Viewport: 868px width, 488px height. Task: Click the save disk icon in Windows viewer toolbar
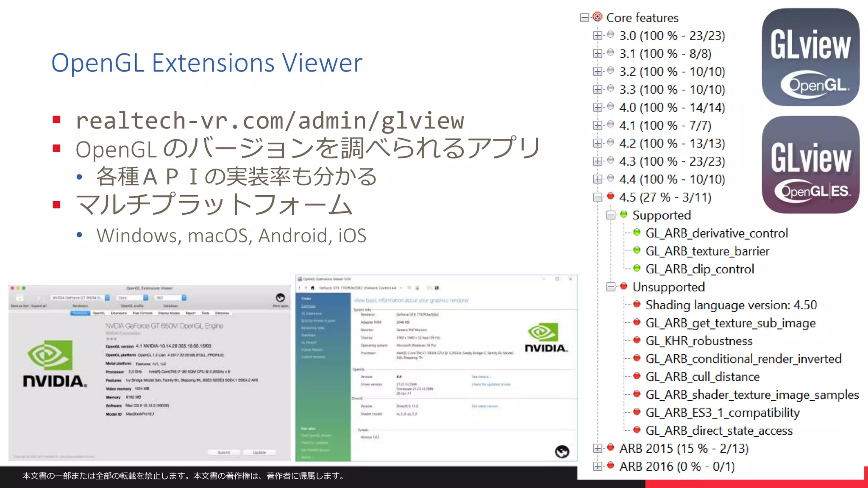tap(437, 288)
